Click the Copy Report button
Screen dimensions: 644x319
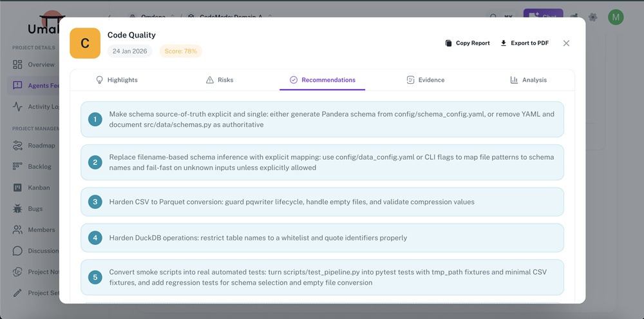click(x=467, y=43)
